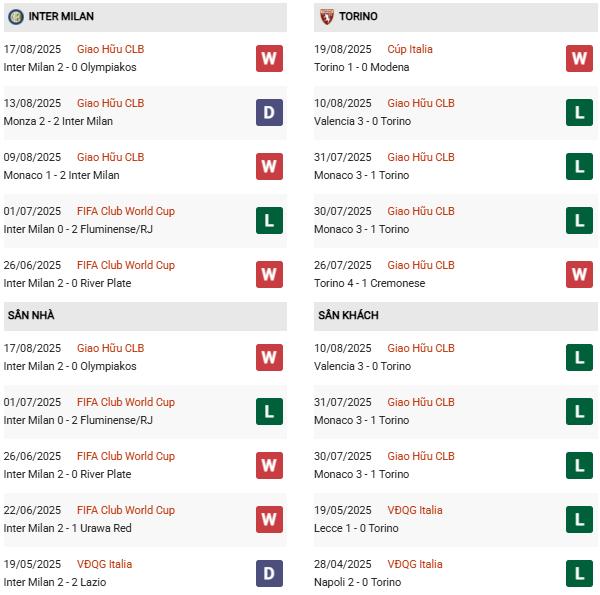Open FIFA Club World Cup link dated 26/06/2025
600x595 pixels.
pyautogui.click(x=125, y=265)
